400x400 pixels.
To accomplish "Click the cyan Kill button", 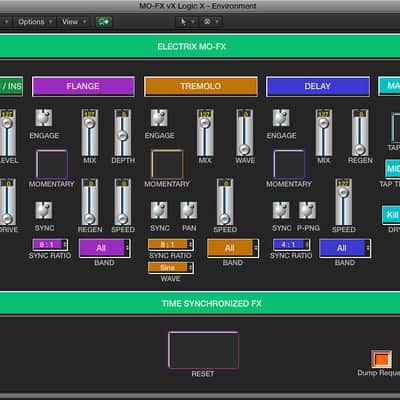I will [391, 215].
